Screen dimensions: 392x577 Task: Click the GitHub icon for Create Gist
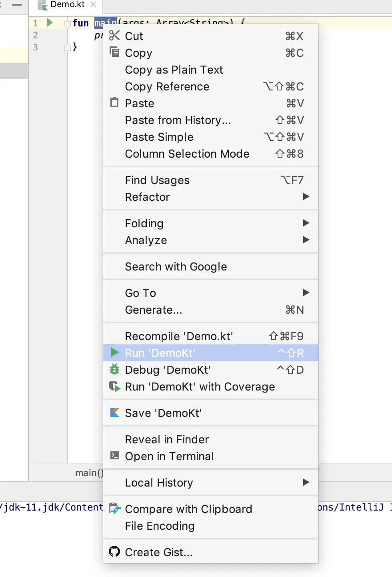point(114,551)
